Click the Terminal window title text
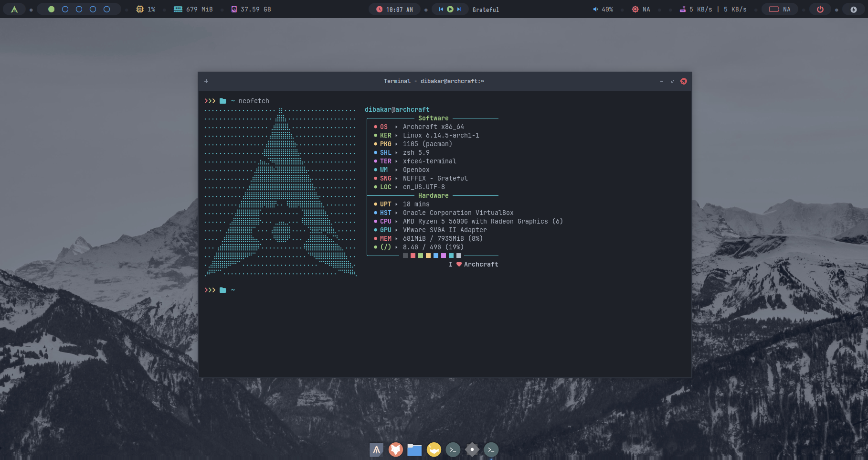The height and width of the screenshot is (460, 868). coord(434,81)
